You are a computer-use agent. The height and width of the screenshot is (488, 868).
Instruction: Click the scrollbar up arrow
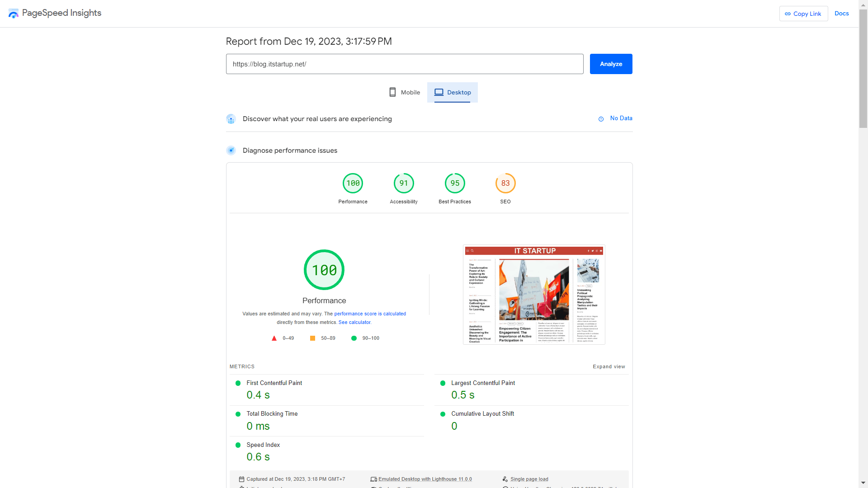(x=863, y=5)
